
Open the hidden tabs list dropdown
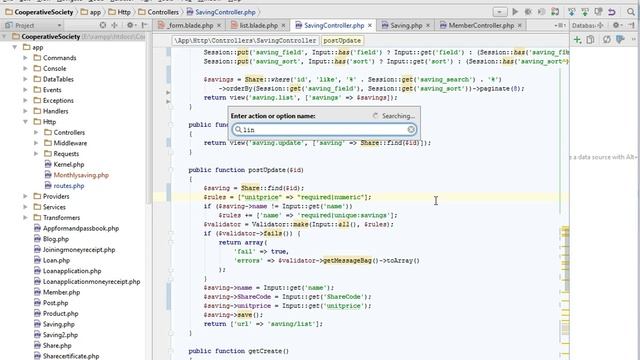(x=561, y=25)
